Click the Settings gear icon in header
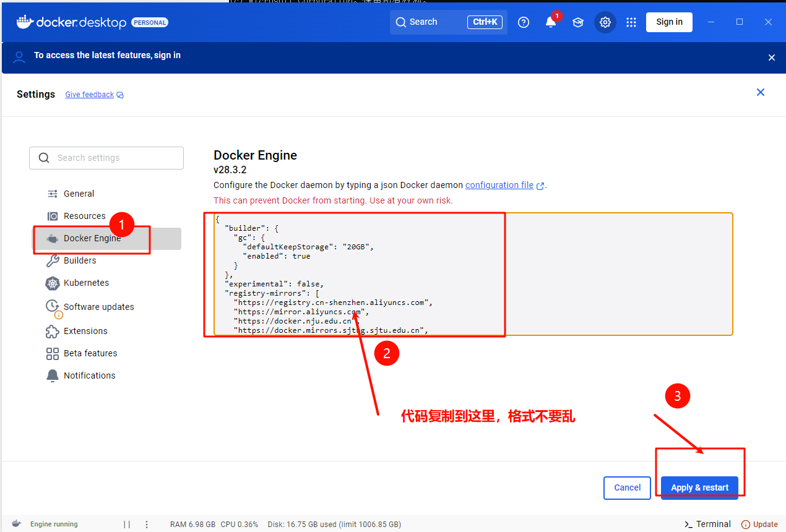This screenshot has height=532, width=786. 605,22
